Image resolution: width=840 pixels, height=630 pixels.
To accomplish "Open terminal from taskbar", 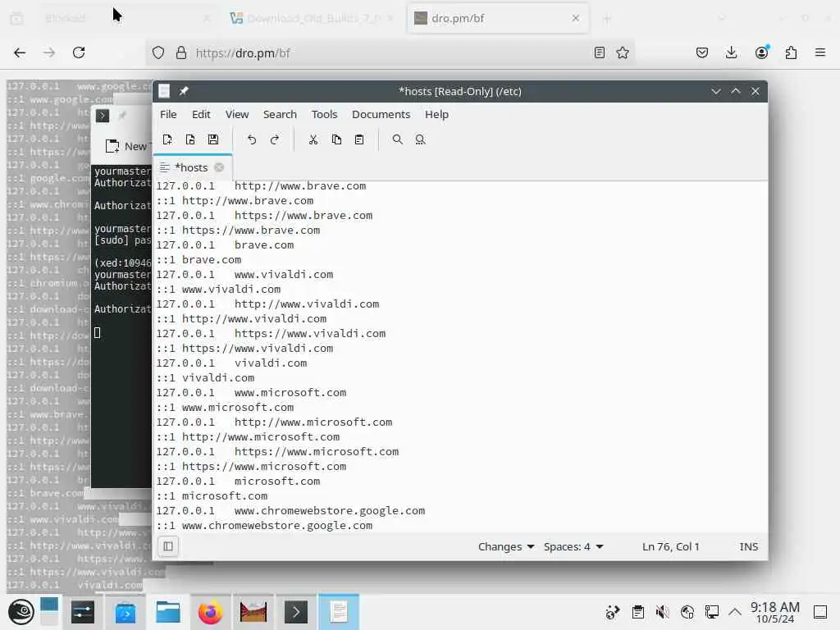I will 295,612.
